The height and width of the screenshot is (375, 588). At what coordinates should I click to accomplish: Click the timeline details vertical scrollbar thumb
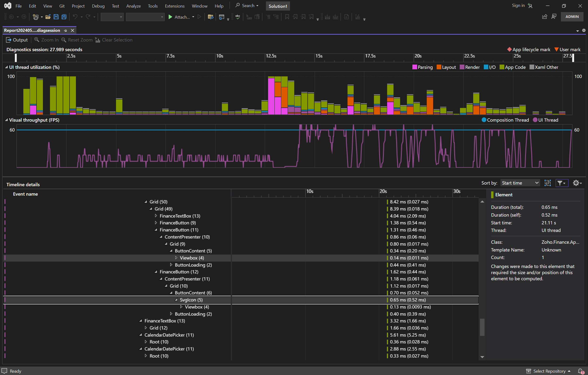482,327
